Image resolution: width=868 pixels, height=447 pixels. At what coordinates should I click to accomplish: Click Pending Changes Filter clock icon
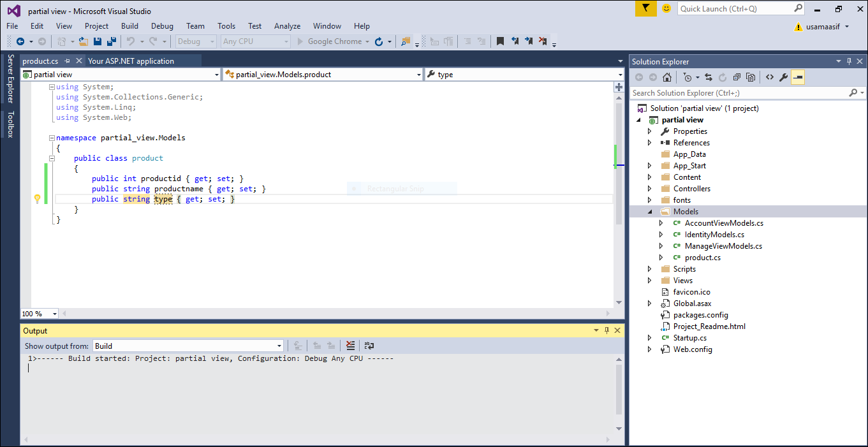tap(687, 77)
